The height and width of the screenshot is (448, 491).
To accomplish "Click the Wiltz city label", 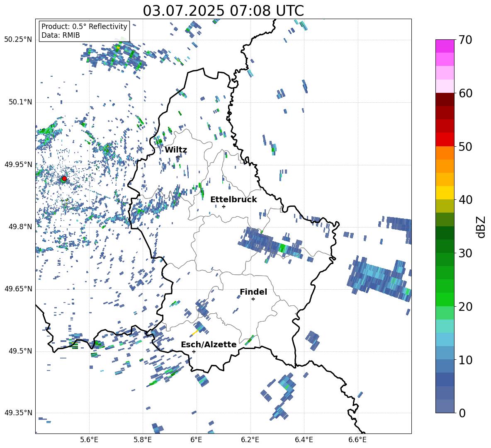I will [176, 150].
